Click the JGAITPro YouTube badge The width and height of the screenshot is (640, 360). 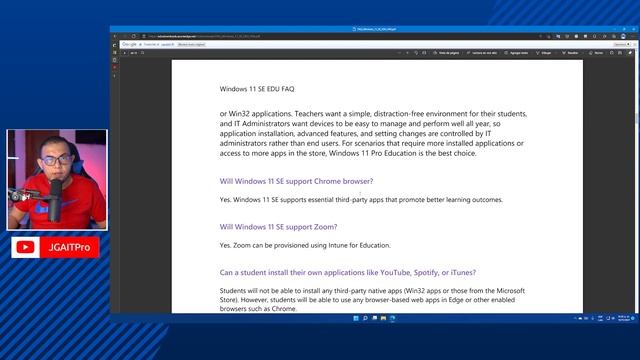pos(55,247)
